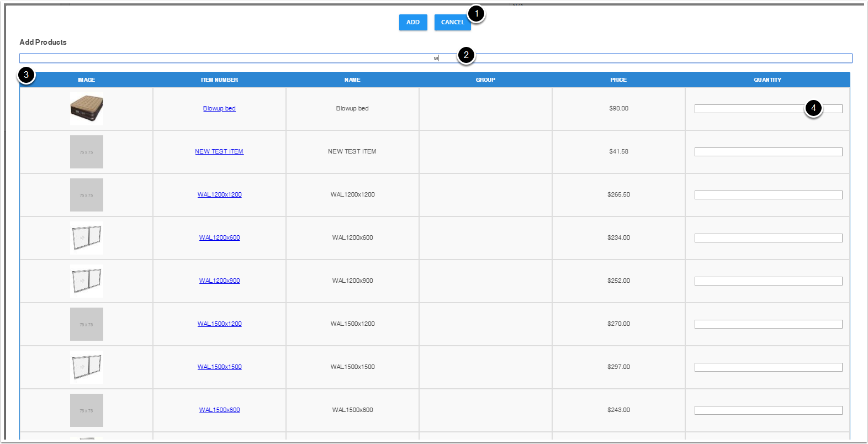Click quantity field for WAL1500x1200
This screenshot has height=444, width=868.
[x=768, y=324]
